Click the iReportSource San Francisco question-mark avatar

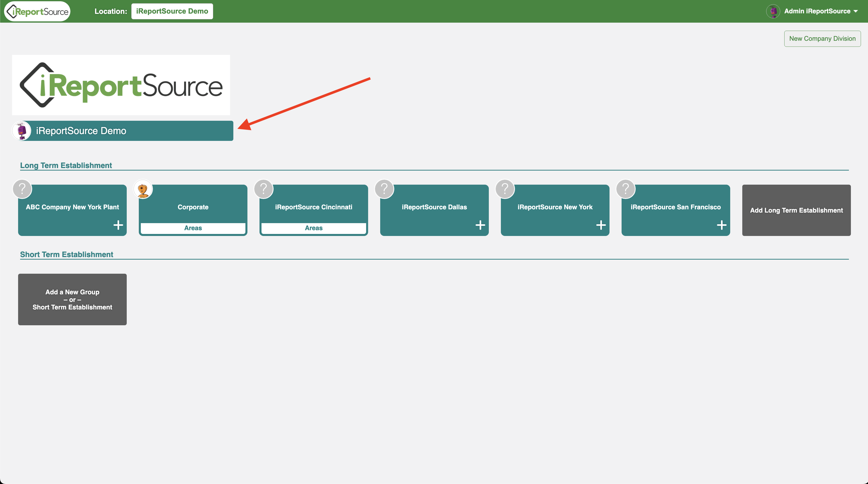tap(625, 189)
